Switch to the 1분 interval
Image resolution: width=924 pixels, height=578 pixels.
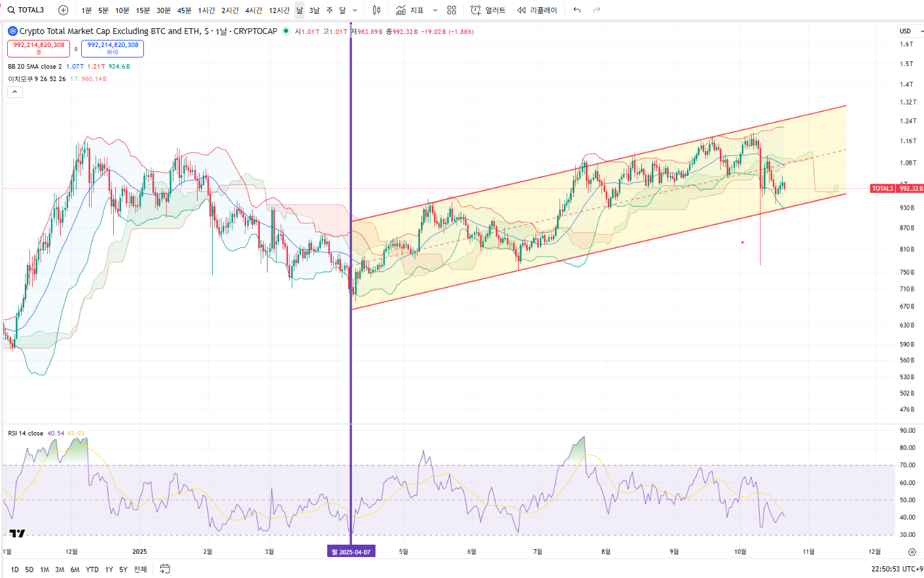click(86, 10)
